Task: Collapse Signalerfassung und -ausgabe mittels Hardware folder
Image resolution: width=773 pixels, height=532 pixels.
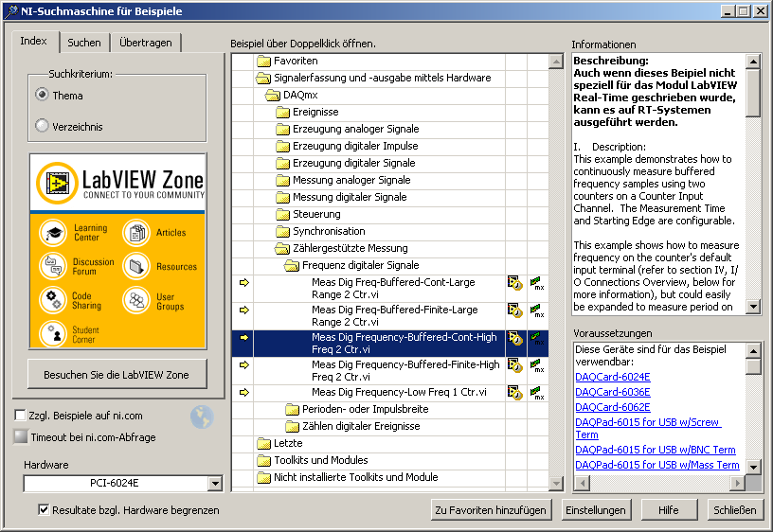Action: point(263,78)
